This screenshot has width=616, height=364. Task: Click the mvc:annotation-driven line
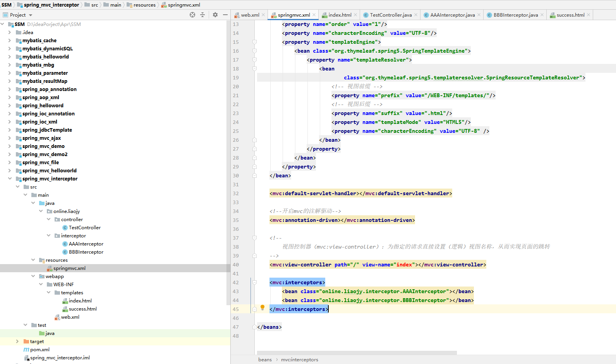click(x=342, y=220)
